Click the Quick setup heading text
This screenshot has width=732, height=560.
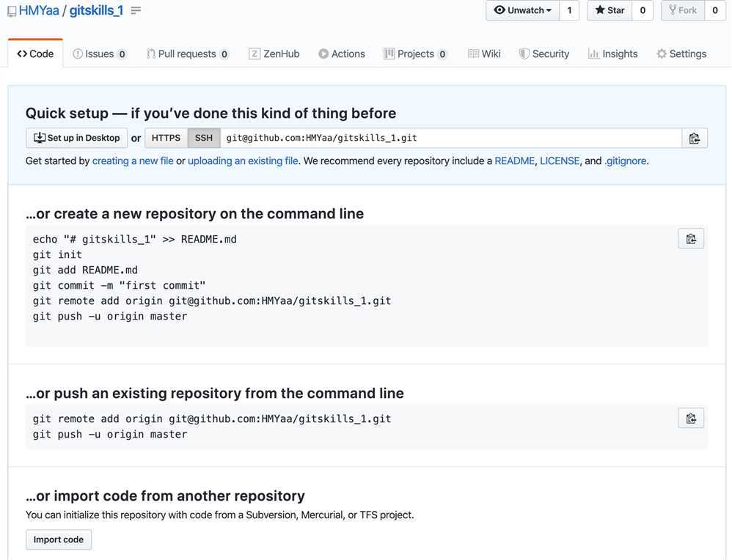tap(211, 114)
